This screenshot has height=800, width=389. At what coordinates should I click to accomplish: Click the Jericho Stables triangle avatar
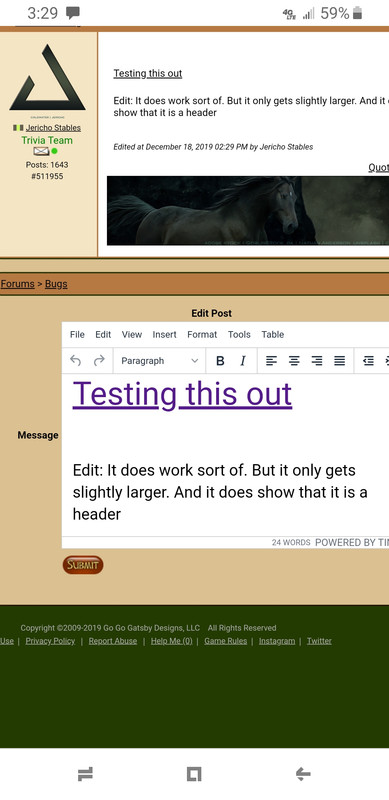coord(47,77)
